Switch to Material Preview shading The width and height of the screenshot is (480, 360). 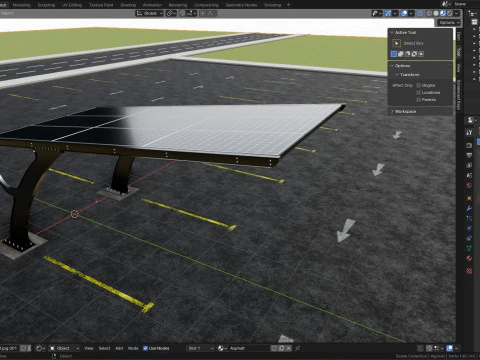(443, 13)
